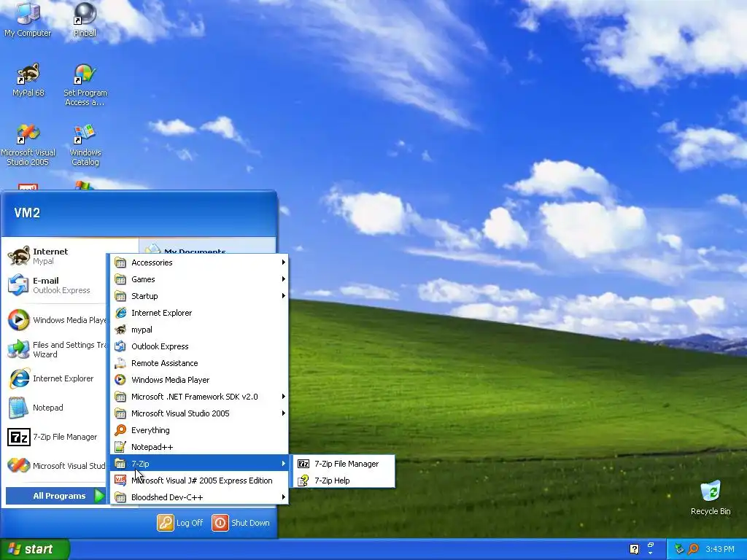The height and width of the screenshot is (560, 747).
Task: Click the restore icon on taskbar
Action: click(651, 546)
